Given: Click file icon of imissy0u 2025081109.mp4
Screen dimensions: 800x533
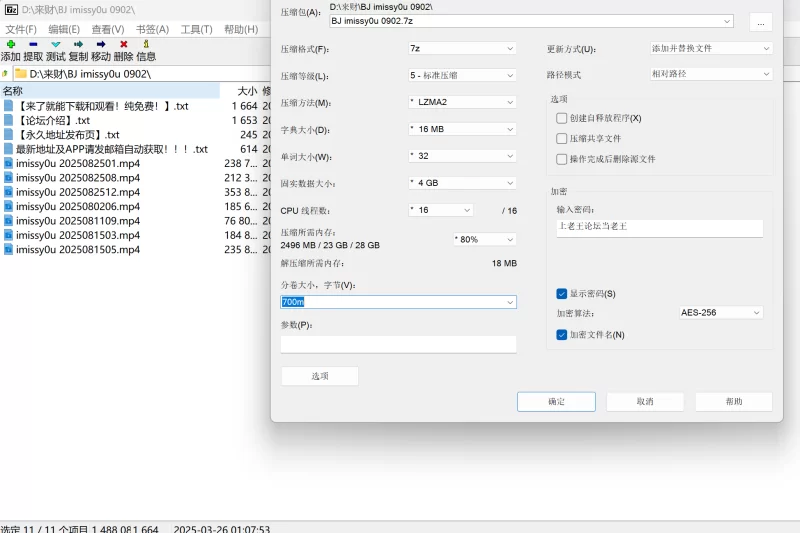Looking at the screenshot, I should [8, 220].
